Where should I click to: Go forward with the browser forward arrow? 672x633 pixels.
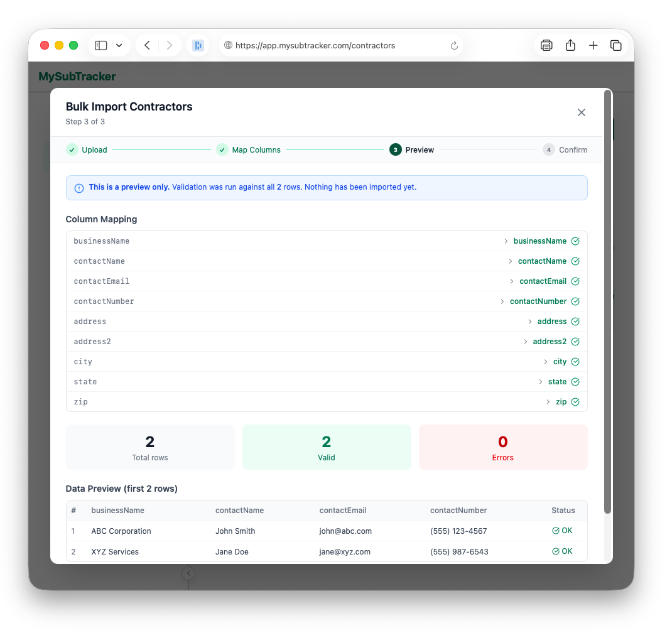[170, 45]
